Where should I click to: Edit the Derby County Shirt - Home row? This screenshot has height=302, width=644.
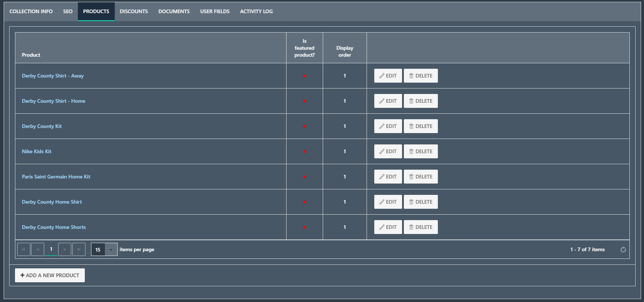[388, 101]
